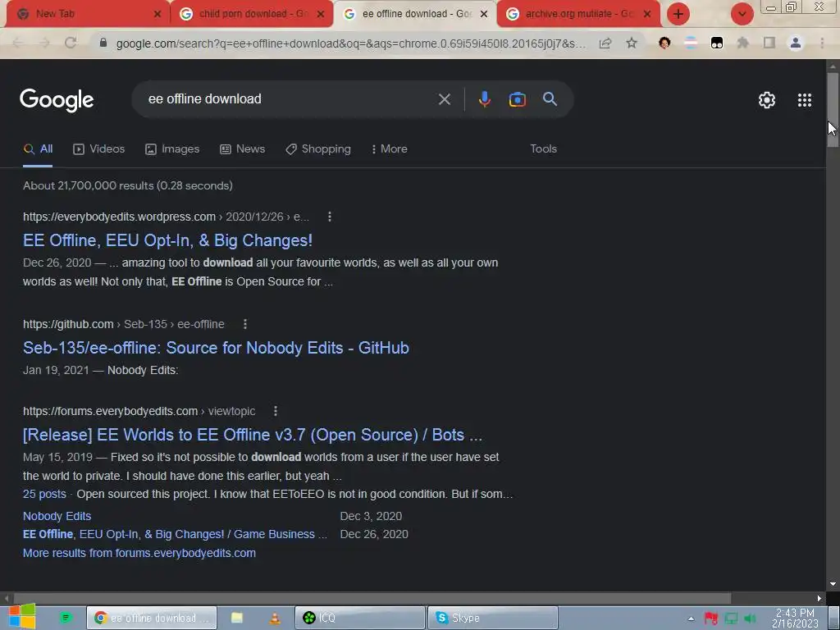Image resolution: width=840 pixels, height=630 pixels.
Task: Expand the More search filters menu
Action: pyautogui.click(x=389, y=149)
